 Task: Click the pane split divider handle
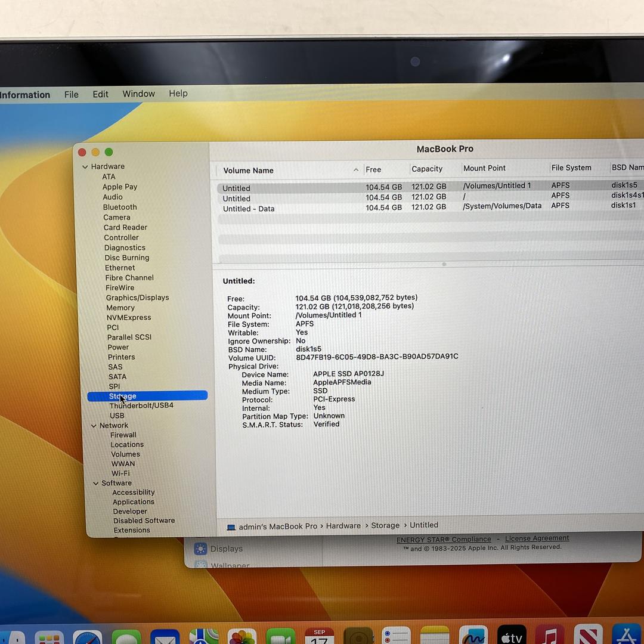pos(444,264)
